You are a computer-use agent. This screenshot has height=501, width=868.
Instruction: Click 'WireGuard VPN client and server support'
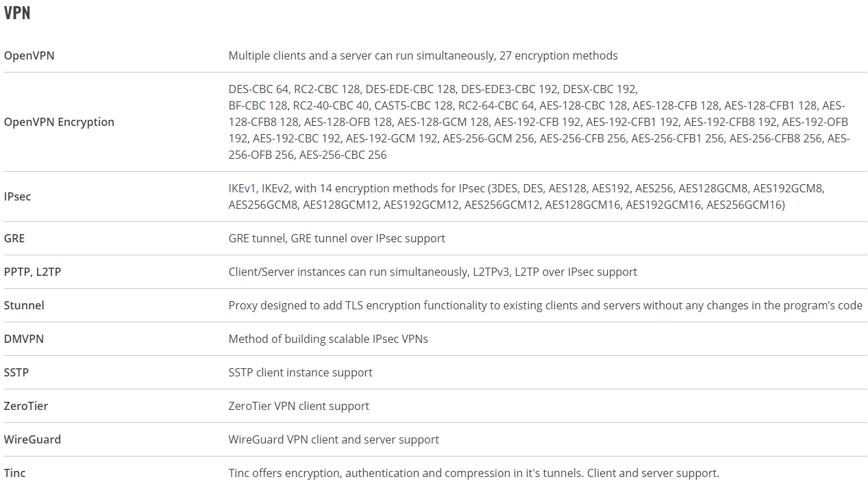(334, 439)
